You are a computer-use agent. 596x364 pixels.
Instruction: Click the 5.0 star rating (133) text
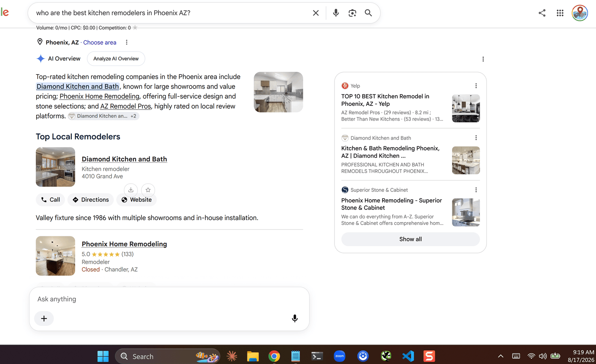(108, 254)
